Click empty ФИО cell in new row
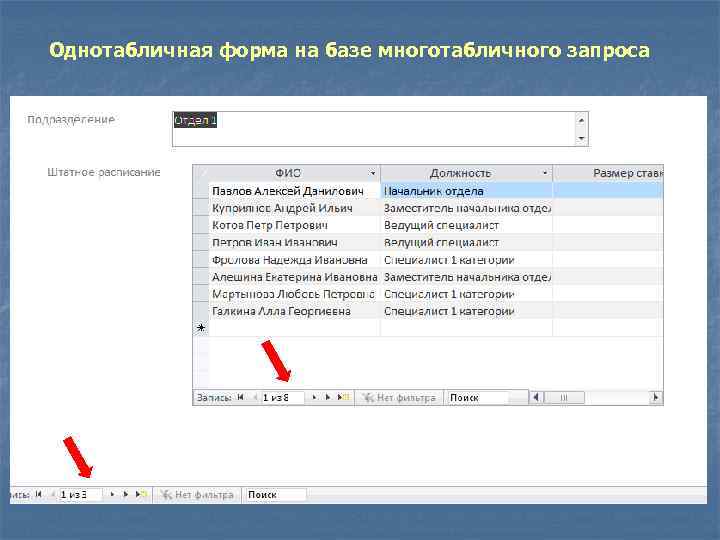 (x=294, y=328)
